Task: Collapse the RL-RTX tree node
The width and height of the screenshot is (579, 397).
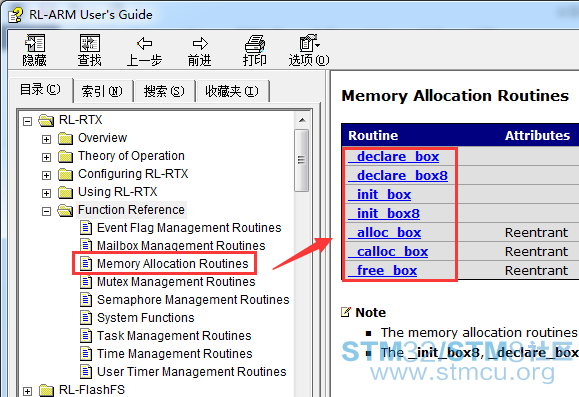Action: (x=27, y=121)
